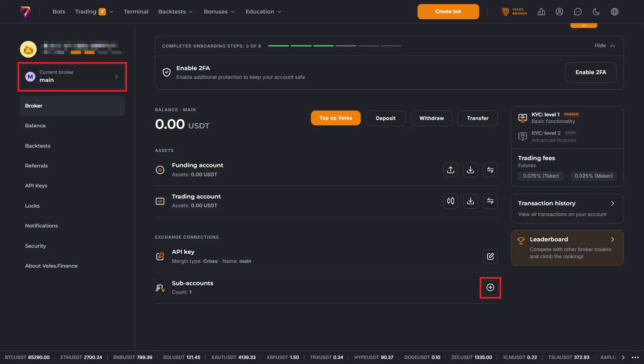Click the Withdraw button
The width and height of the screenshot is (644, 364).
tap(431, 118)
